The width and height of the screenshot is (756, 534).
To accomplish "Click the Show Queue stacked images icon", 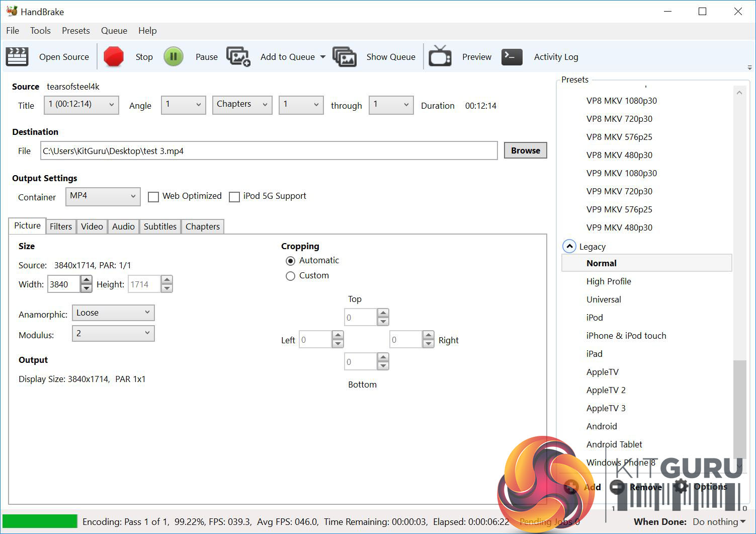I will pos(345,57).
